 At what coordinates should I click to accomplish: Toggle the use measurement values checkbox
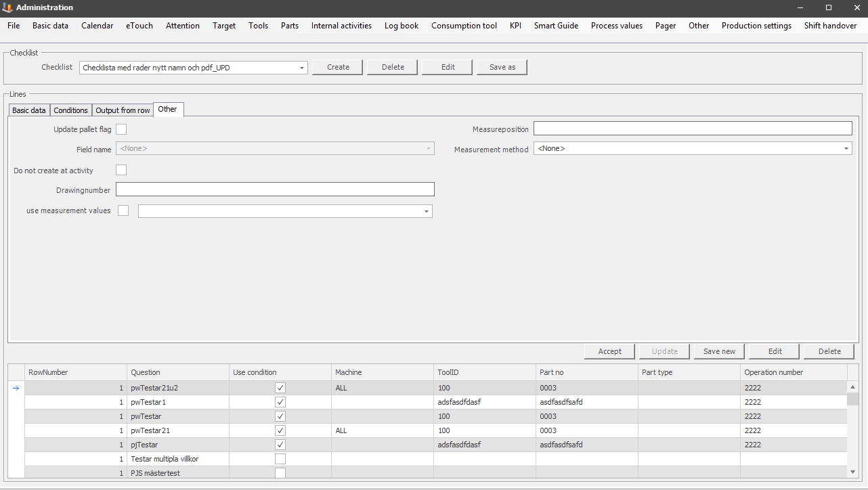pos(123,210)
